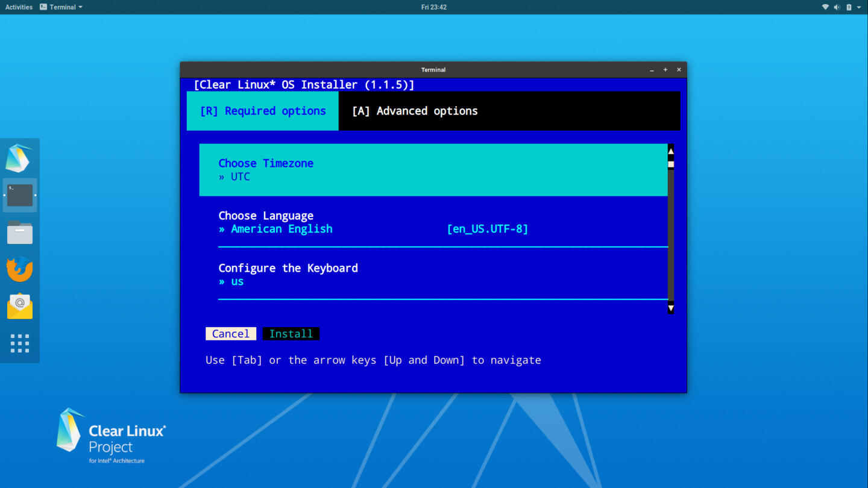Launch Firefox from the dock
Screen dimensions: 868x488
pos(20,269)
